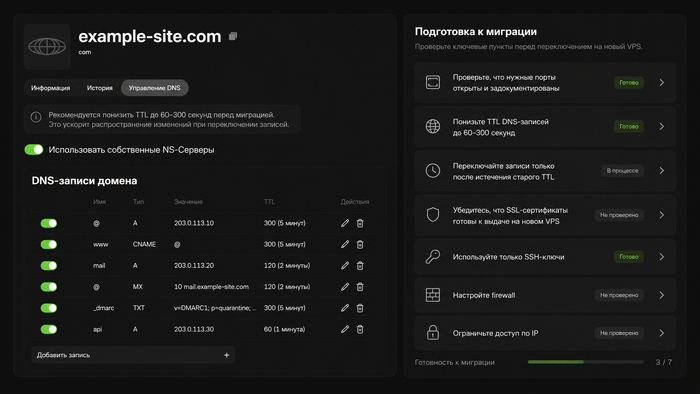Click TTL 120 (2 минуты) in mail row
The width and height of the screenshot is (700, 394).
pos(287,265)
